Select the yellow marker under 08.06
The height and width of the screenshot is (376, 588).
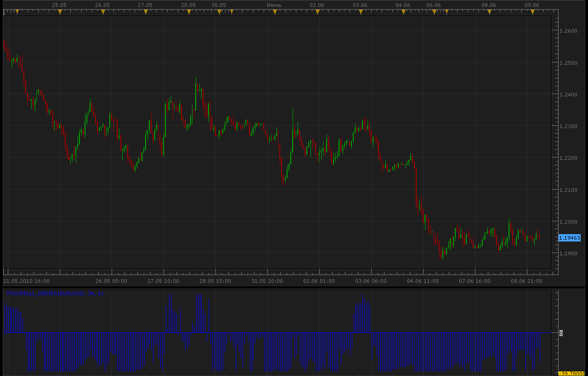tap(489, 12)
